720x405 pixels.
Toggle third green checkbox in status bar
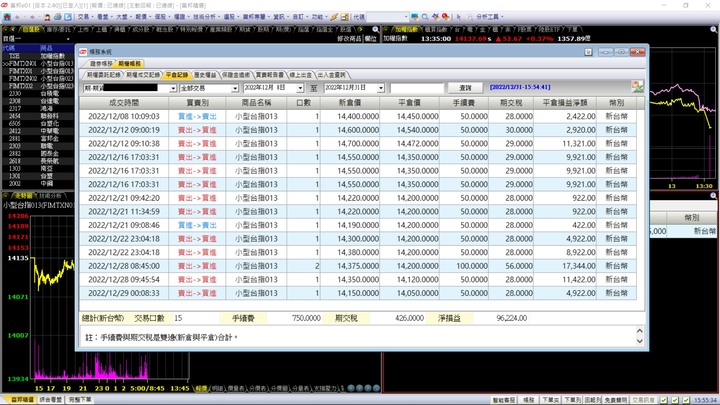(x=686, y=400)
